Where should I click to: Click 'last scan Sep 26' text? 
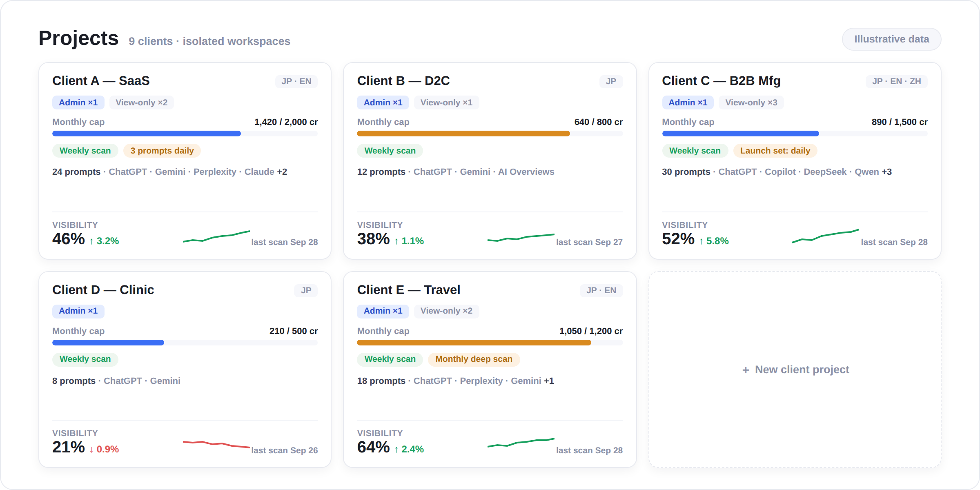[284, 450]
